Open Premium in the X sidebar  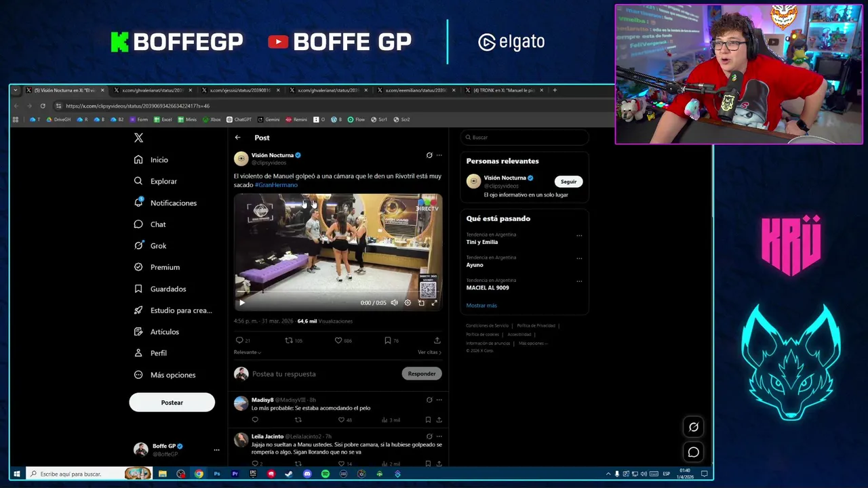157,267
